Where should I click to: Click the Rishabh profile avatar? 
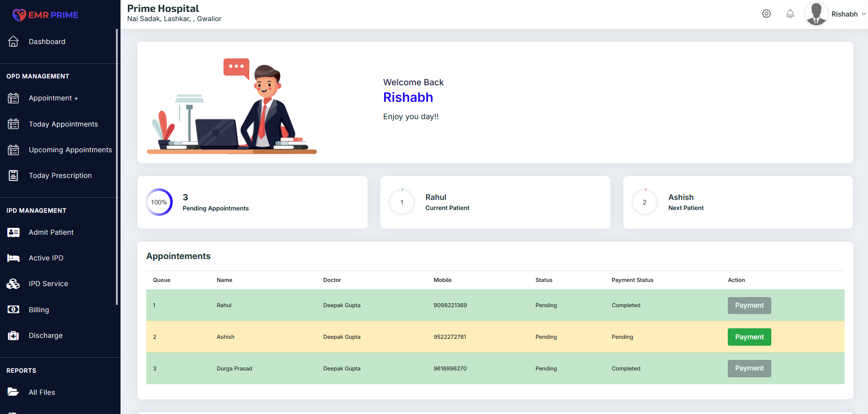pyautogui.click(x=816, y=14)
